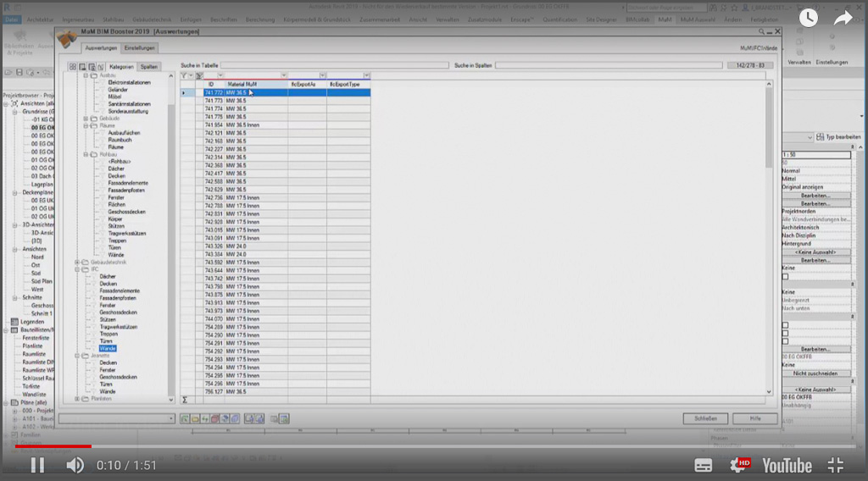Collapse the Rohbau folder in category tree

click(86, 155)
